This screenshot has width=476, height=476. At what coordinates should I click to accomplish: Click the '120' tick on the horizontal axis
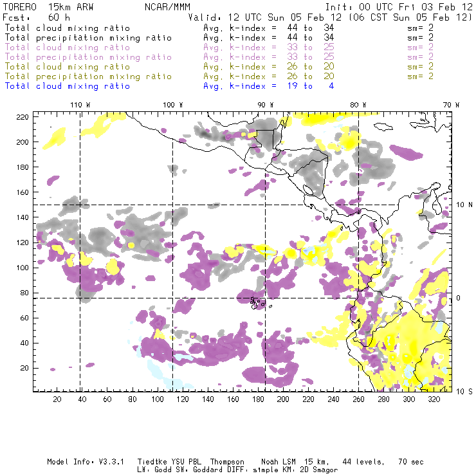[x=183, y=399]
